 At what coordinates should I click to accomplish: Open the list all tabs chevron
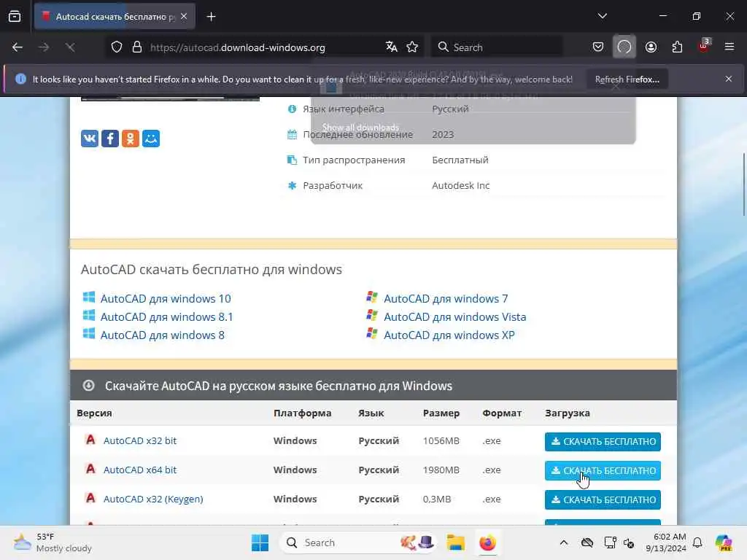[x=602, y=16]
